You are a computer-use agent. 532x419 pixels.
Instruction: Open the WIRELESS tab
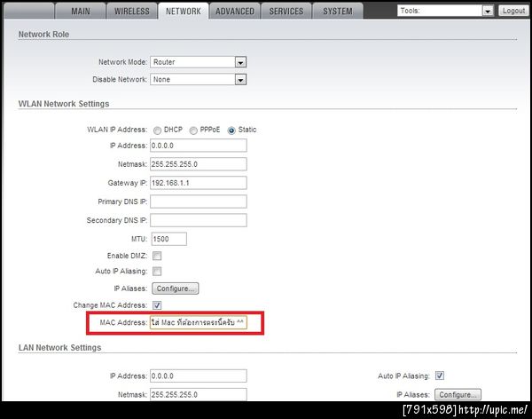132,12
